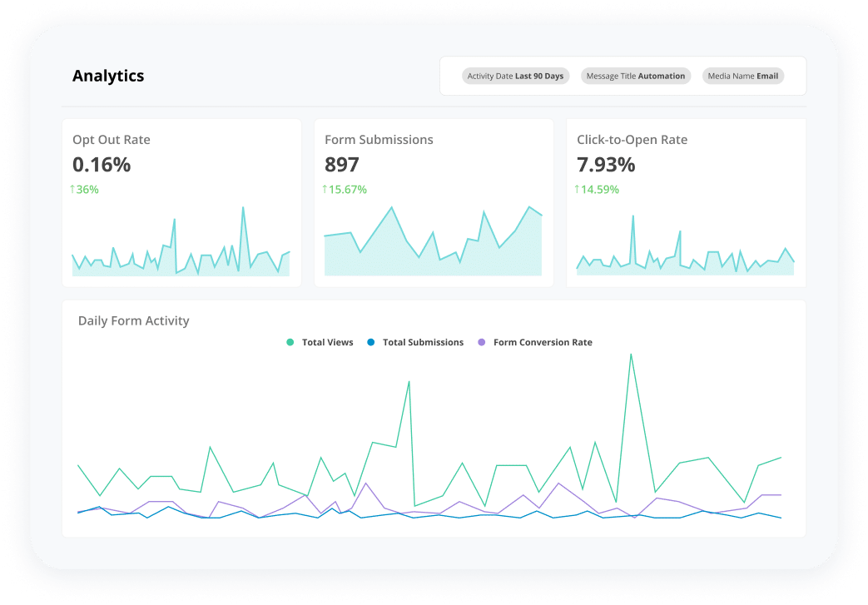Open the Message Title Automation filter
Image resolution: width=868 pixels, height=605 pixels.
636,76
